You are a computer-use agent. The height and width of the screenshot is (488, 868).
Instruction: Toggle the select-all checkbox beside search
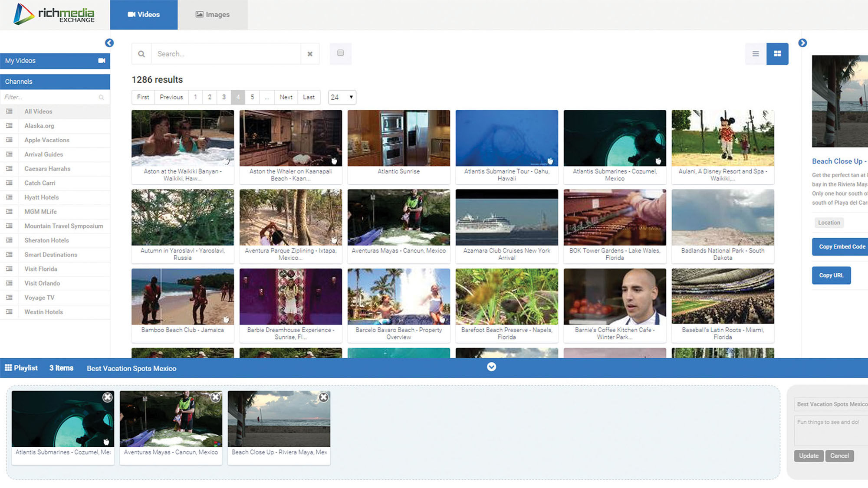(x=340, y=53)
